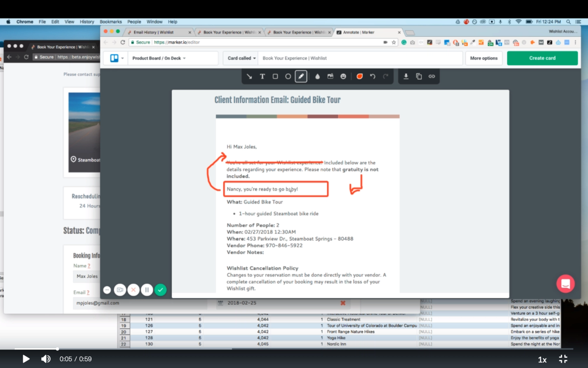Click the Create card button
Screen dimensions: 588x368
coord(542,58)
